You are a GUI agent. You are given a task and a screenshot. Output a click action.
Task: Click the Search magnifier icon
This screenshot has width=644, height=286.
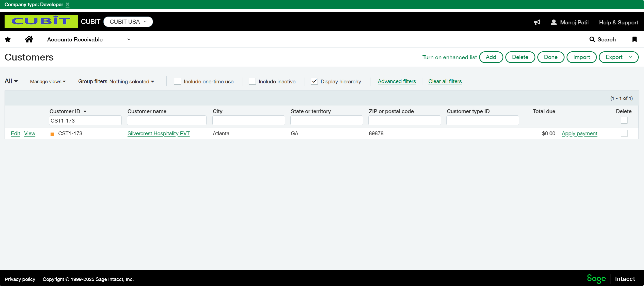click(x=592, y=39)
